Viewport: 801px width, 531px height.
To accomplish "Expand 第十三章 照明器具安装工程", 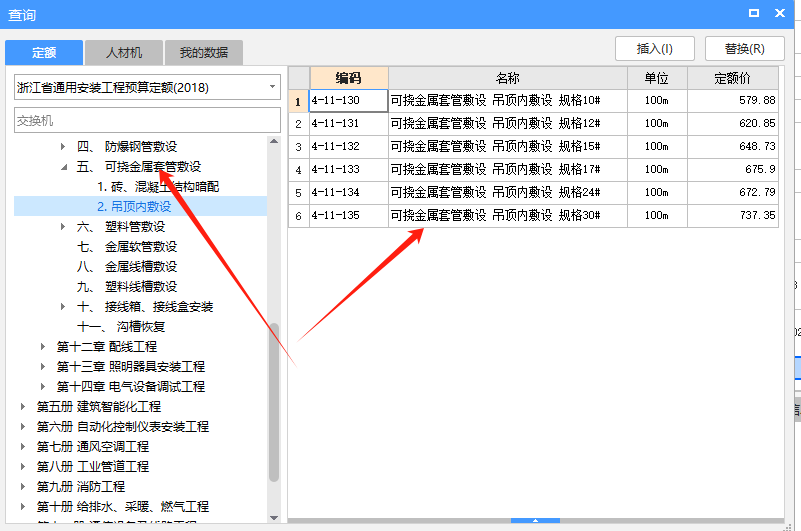I will pos(43,366).
